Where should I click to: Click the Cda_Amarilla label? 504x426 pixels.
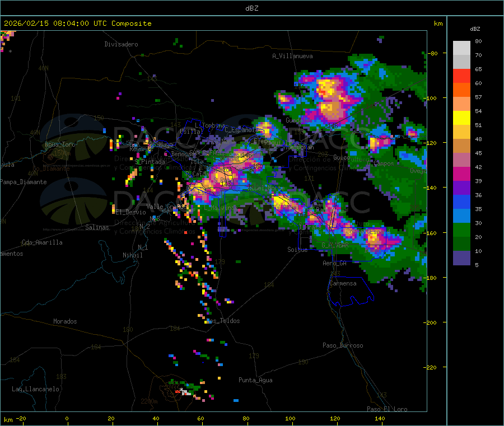pos(42,242)
